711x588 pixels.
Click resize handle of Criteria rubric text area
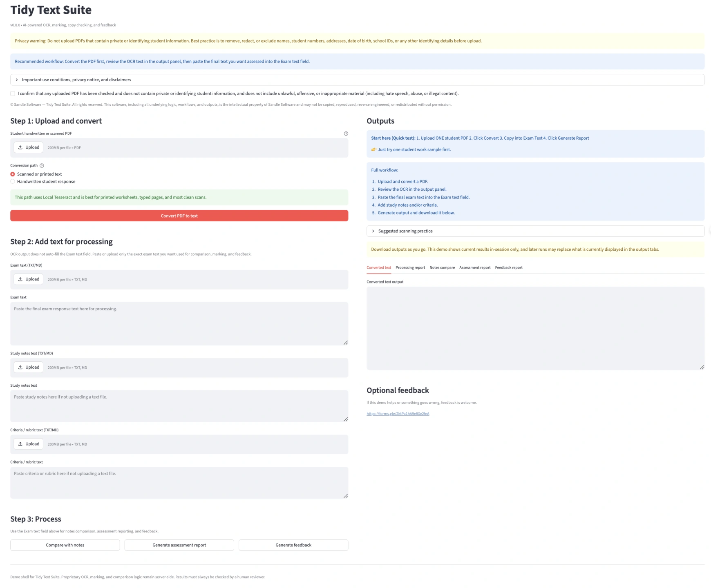pyautogui.click(x=345, y=496)
